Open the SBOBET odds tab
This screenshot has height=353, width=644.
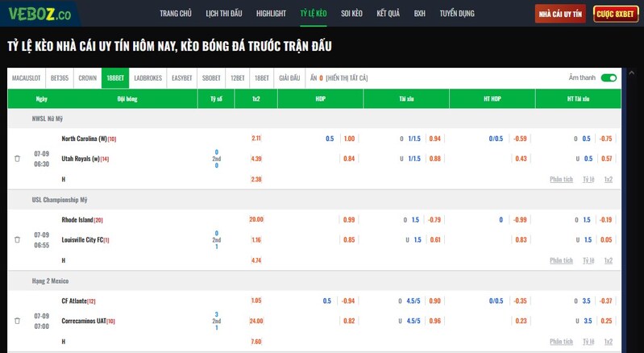(x=211, y=78)
